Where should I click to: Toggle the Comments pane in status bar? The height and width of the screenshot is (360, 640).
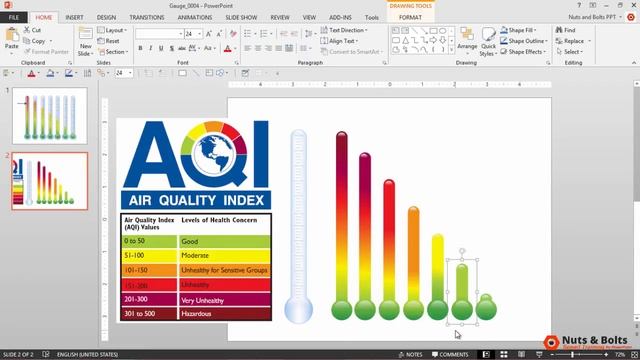[450, 354]
